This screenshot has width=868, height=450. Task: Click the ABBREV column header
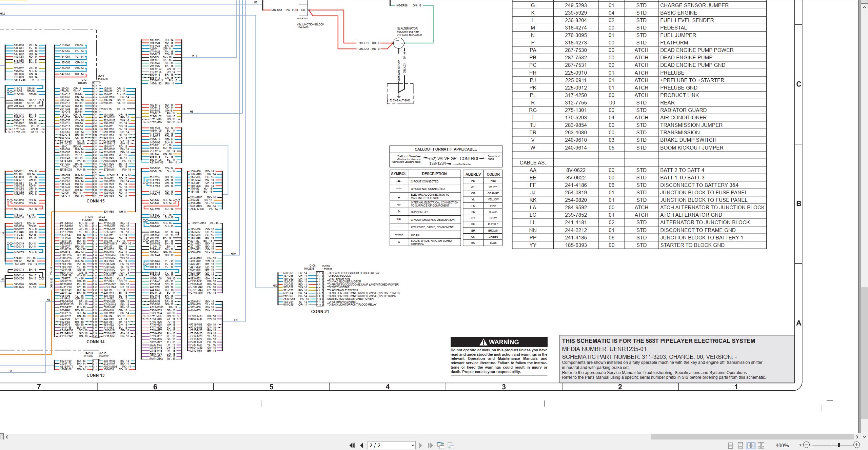point(473,174)
